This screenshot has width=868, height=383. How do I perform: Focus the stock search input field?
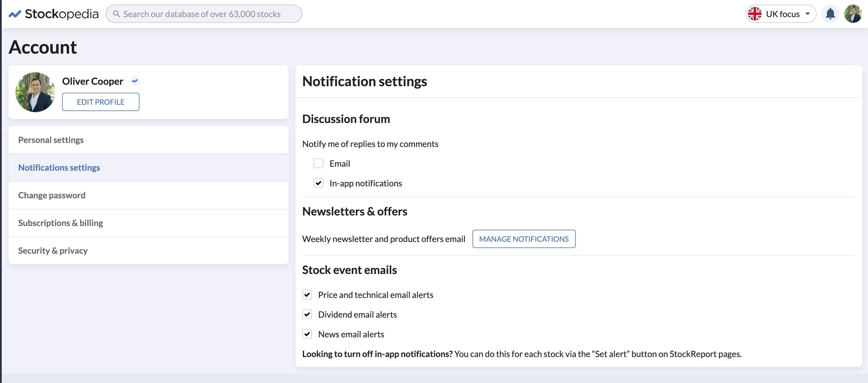coord(202,14)
